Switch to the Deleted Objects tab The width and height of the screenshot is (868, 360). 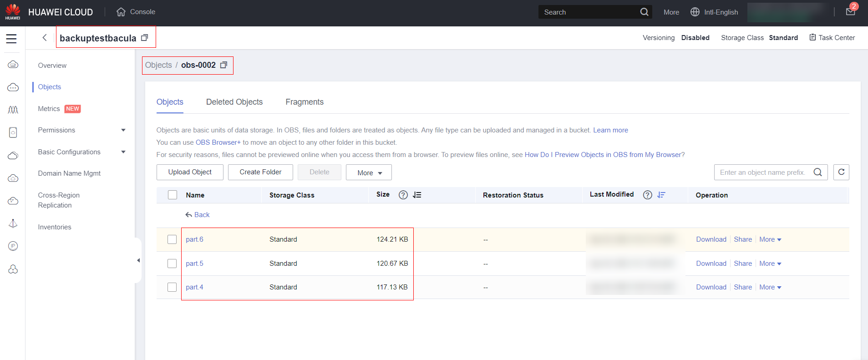(x=234, y=102)
